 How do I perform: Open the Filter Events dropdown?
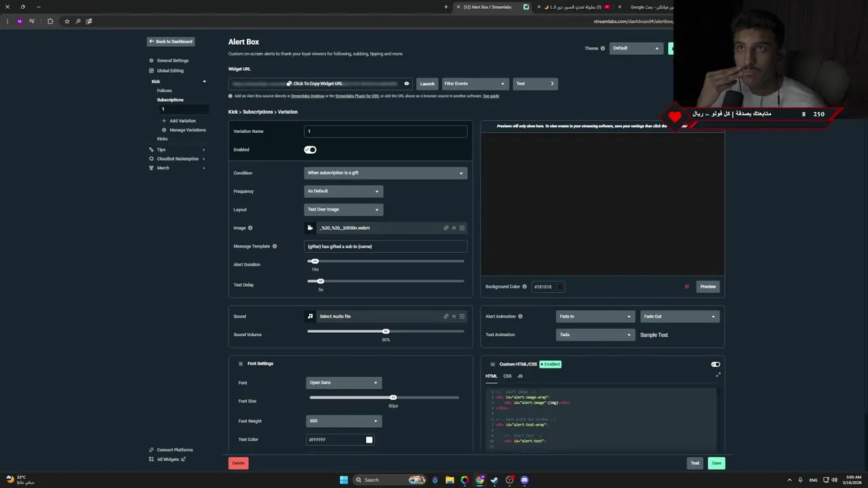point(475,83)
